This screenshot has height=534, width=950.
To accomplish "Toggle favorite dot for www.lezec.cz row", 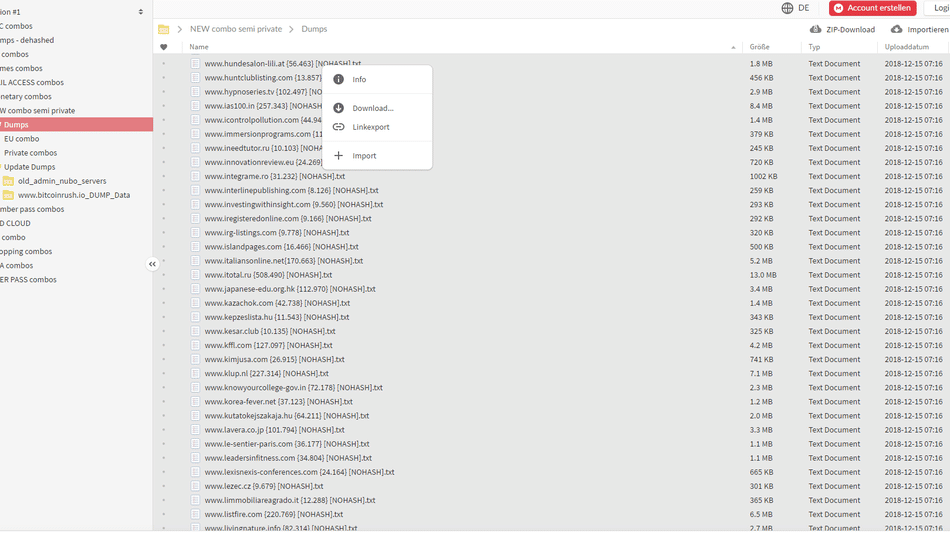I will tap(164, 486).
